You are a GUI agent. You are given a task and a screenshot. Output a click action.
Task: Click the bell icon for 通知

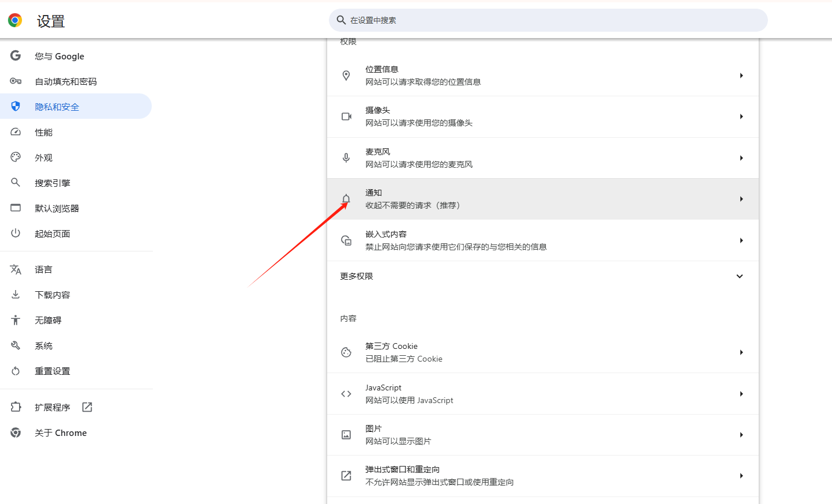(346, 200)
